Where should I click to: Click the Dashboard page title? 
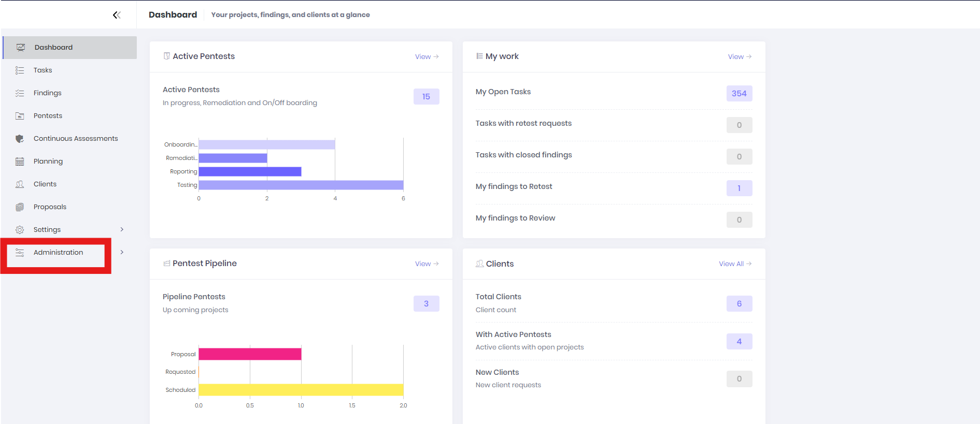click(173, 14)
